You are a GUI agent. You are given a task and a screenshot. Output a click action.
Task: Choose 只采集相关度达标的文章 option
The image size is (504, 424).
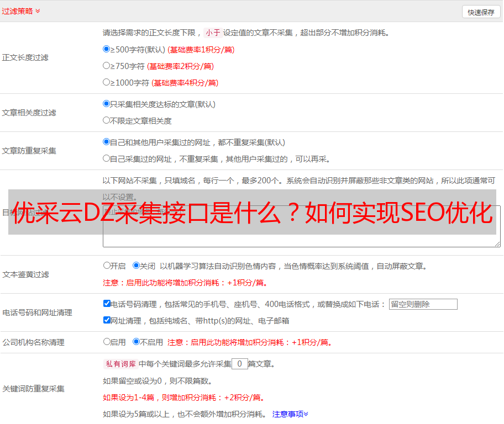click(107, 104)
